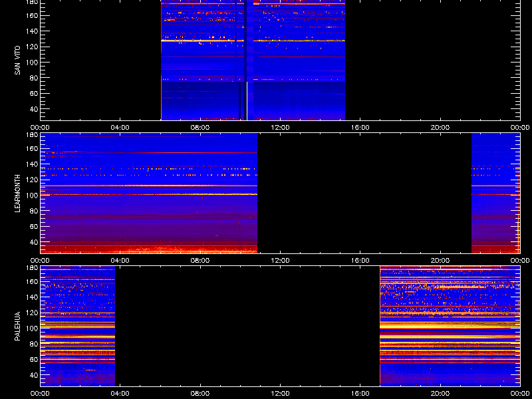Pick the 160 tick on Learmonth frequency axis

click(32, 148)
